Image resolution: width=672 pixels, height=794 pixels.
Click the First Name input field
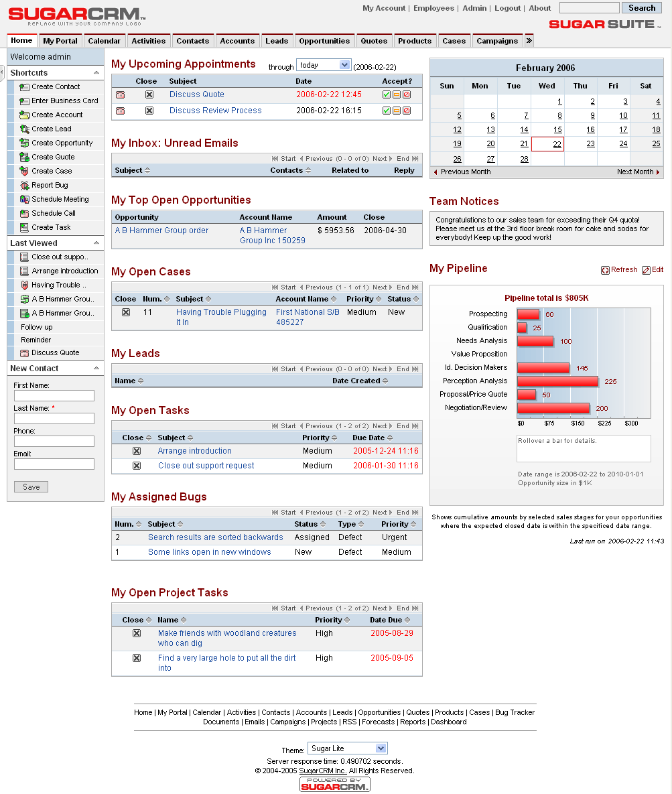tap(54, 395)
